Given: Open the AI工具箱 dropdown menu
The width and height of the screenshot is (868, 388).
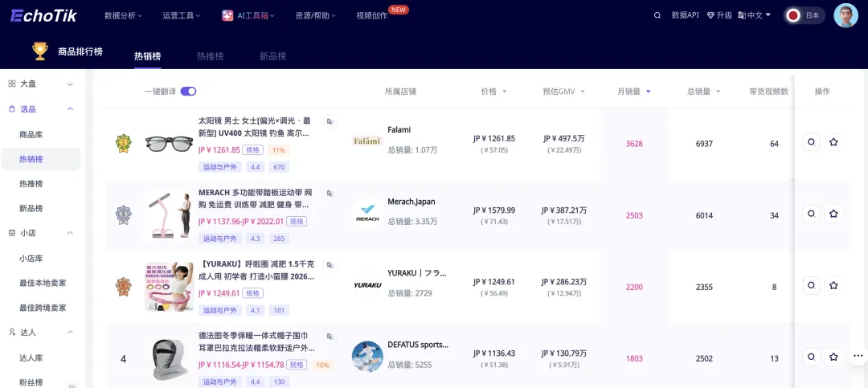Looking at the screenshot, I should pos(248,15).
